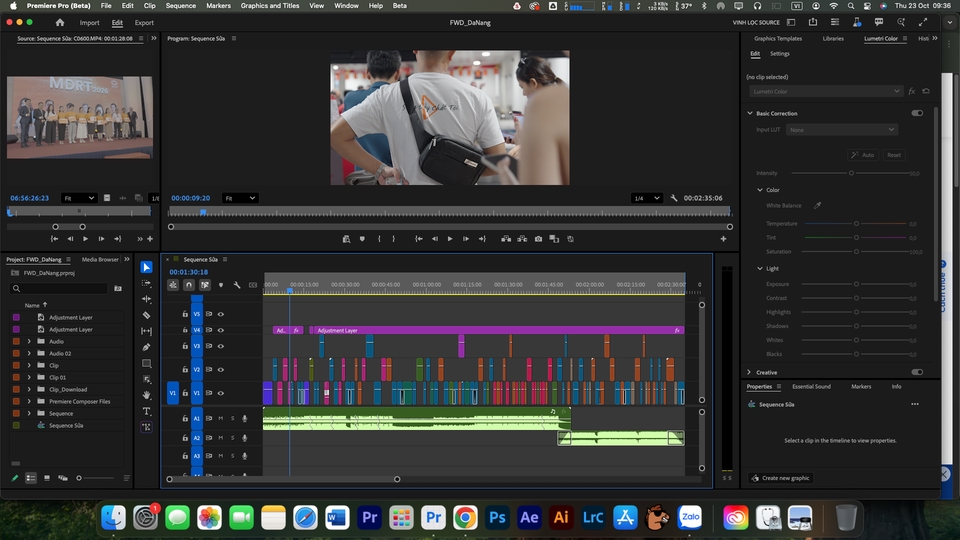Open playback resolution 1/4 dropdown
The height and width of the screenshot is (540, 960).
click(648, 198)
